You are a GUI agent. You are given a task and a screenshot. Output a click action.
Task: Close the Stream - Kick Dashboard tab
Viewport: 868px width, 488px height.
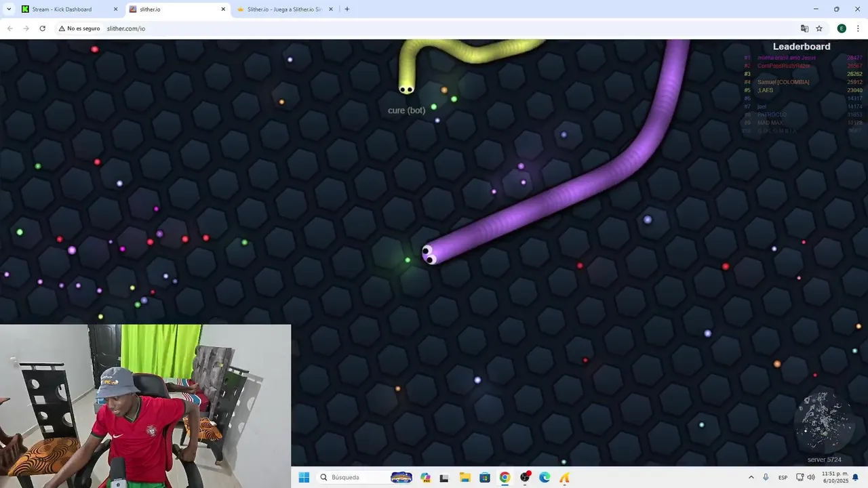pyautogui.click(x=115, y=9)
